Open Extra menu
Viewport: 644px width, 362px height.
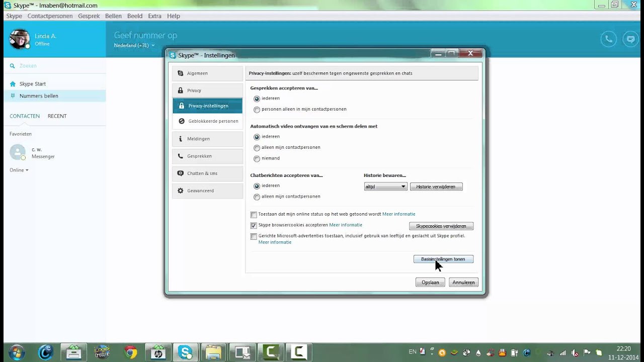click(154, 16)
